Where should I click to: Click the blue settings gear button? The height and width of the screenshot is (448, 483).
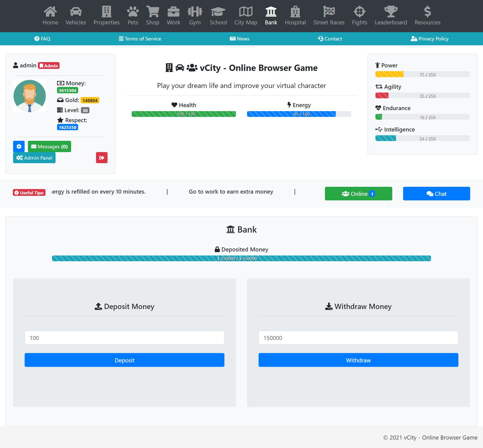tap(19, 146)
